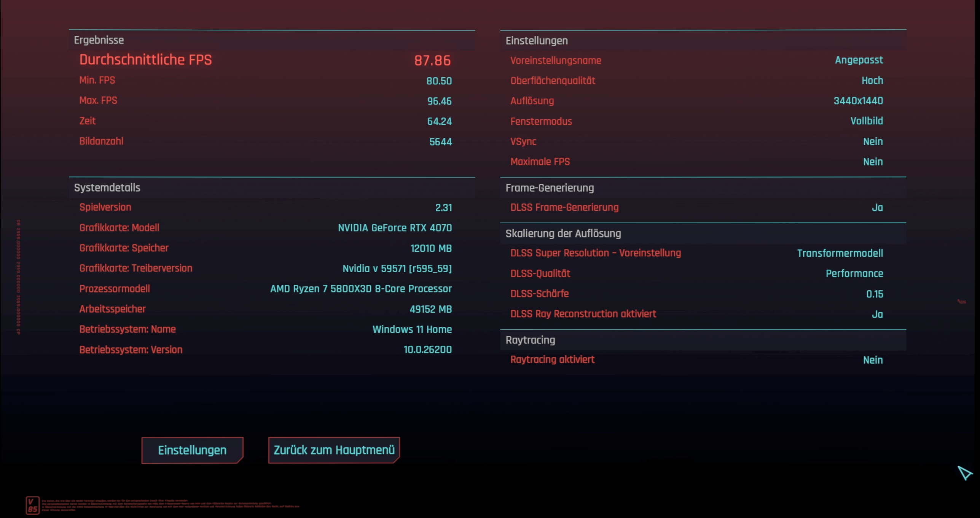Viewport: 980px width, 518px height.
Task: Click the Einstellungen panel header
Action: click(536, 41)
